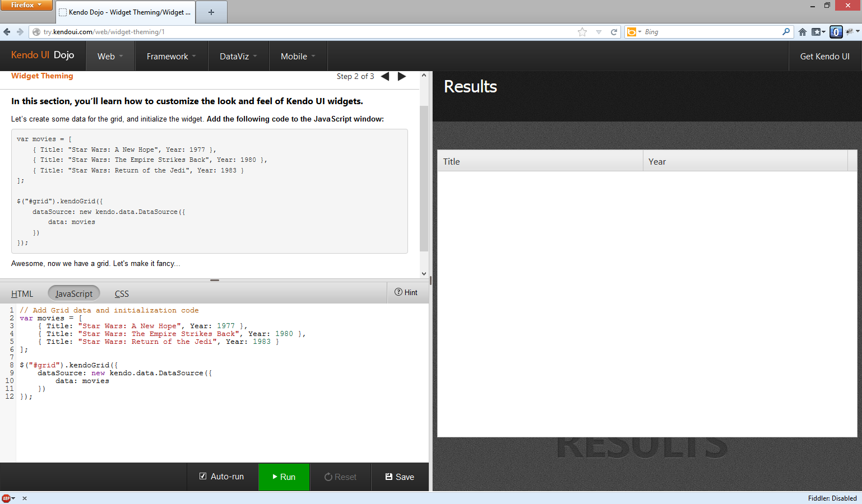Screen dimensions: 862x504
Task: Click the Reset button
Action: pos(340,477)
